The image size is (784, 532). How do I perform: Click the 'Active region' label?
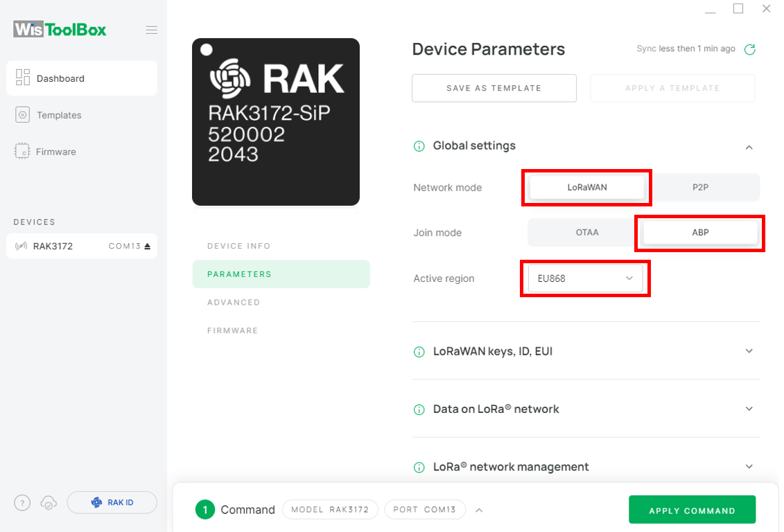click(x=444, y=278)
